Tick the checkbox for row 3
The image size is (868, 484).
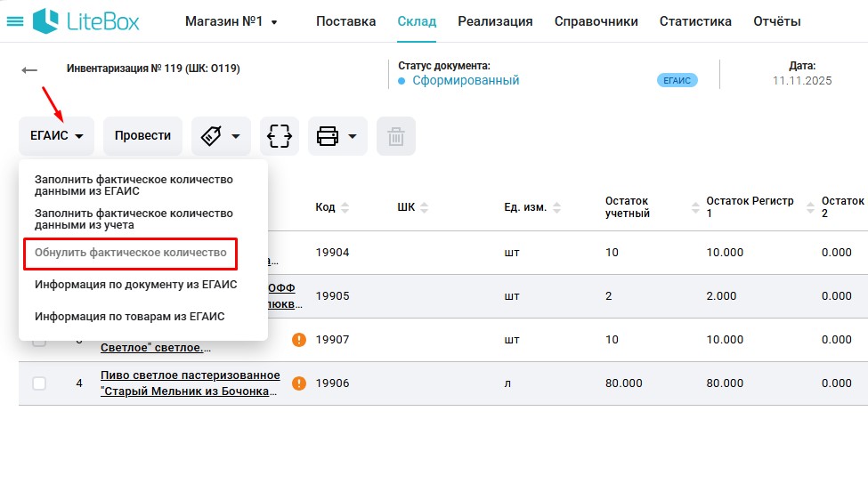tap(39, 341)
